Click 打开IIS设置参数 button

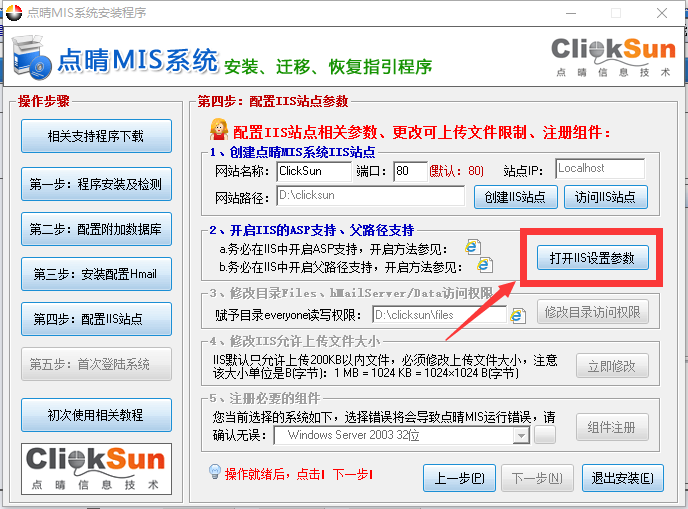pos(592,258)
